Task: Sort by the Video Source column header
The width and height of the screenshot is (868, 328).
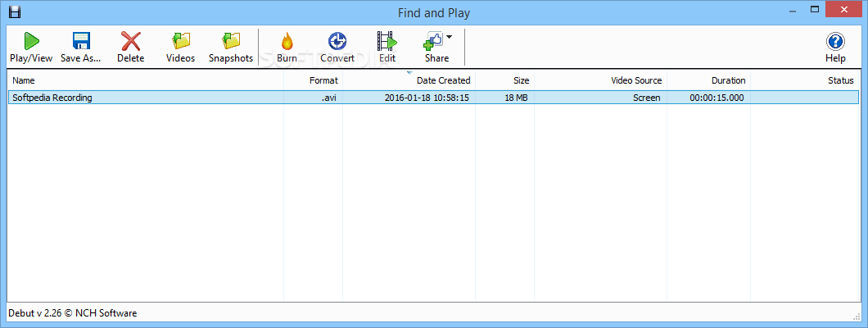Action: (x=600, y=80)
